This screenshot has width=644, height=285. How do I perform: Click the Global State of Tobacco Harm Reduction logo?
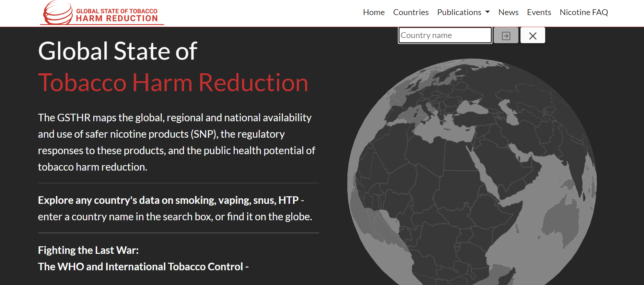point(102,13)
